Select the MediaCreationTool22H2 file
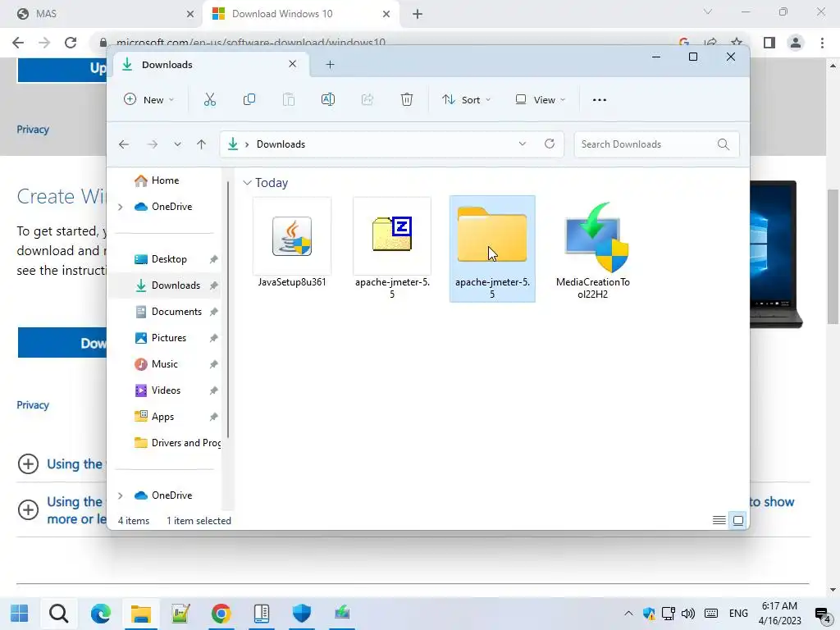The width and height of the screenshot is (840, 630). [592, 249]
